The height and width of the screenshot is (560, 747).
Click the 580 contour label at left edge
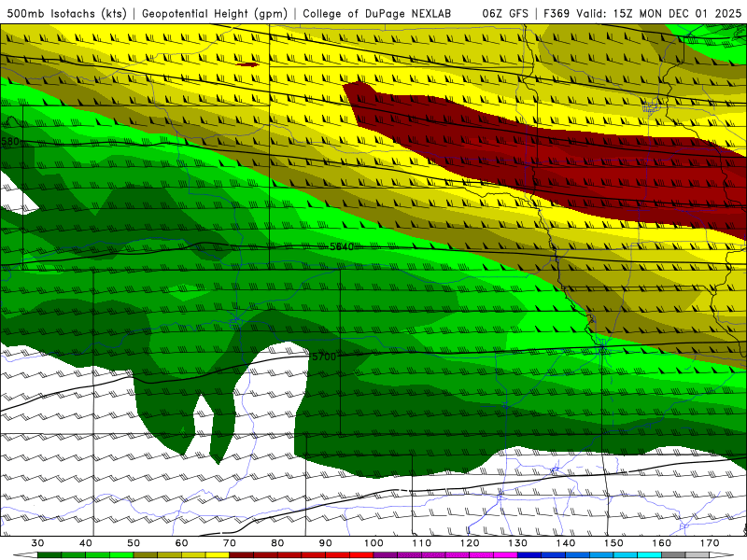(x=10, y=142)
